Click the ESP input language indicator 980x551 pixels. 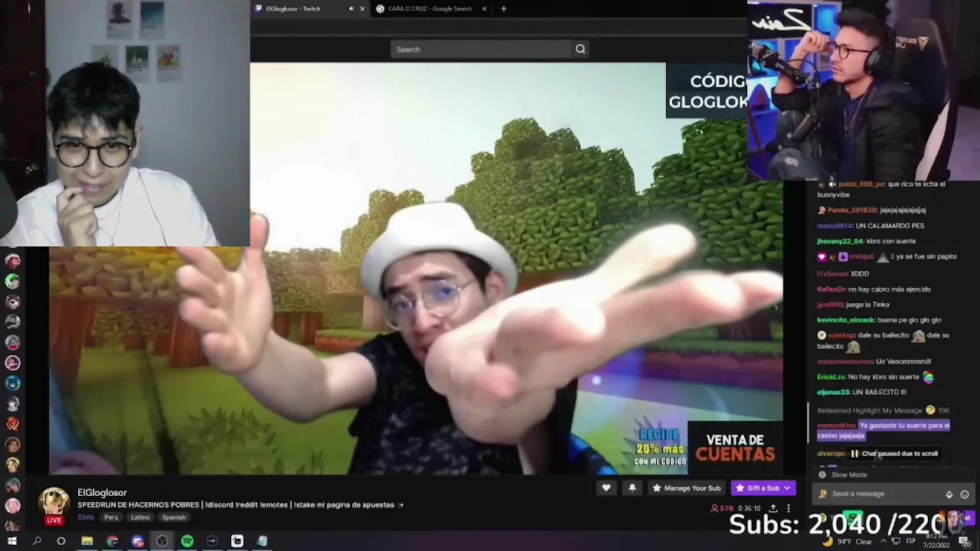tap(910, 541)
